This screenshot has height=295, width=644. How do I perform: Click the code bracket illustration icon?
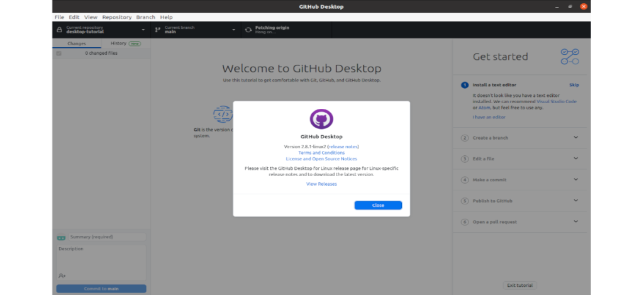[223, 114]
